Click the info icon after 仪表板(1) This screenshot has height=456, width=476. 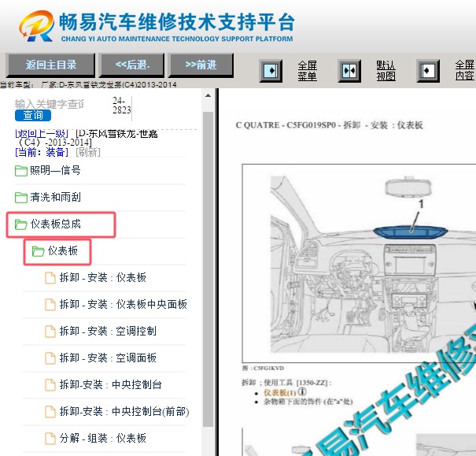(x=302, y=391)
